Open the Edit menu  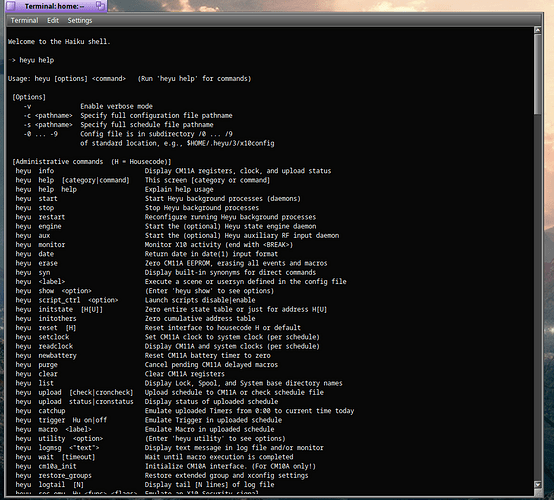click(53, 20)
